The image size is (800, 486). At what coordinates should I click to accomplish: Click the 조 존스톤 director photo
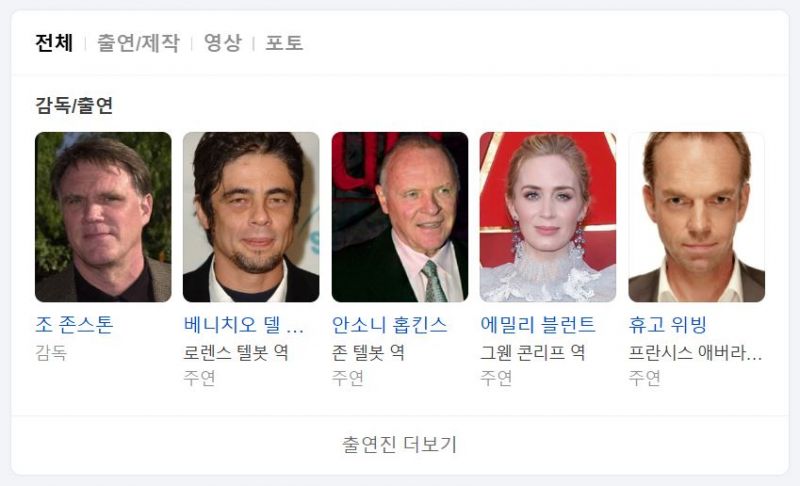click(103, 217)
